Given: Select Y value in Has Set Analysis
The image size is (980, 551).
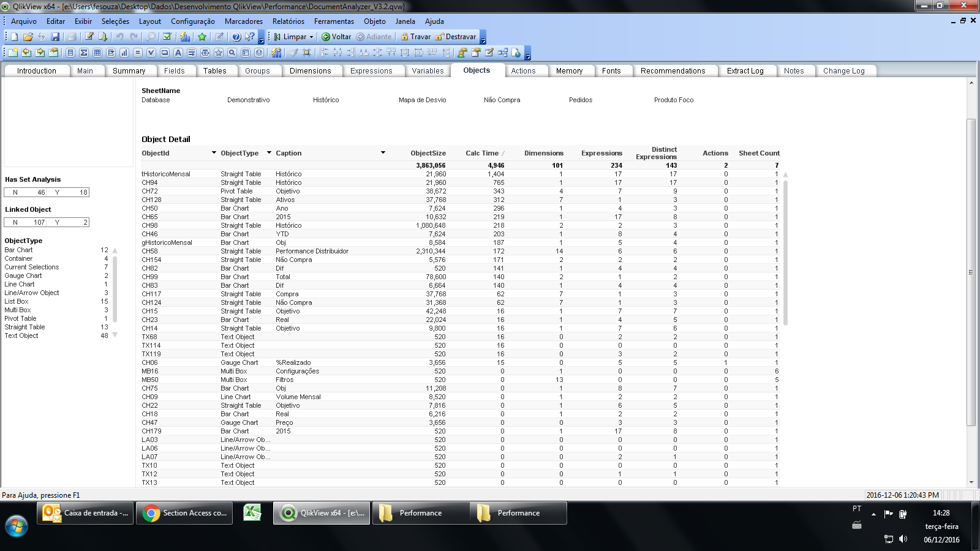Looking at the screenshot, I should pos(68,192).
